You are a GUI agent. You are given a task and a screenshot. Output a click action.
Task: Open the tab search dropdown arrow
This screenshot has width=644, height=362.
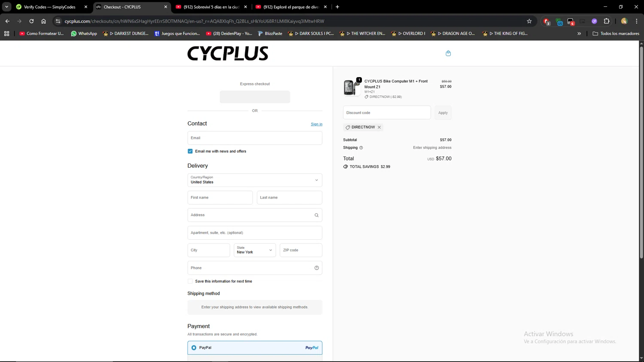point(6,7)
